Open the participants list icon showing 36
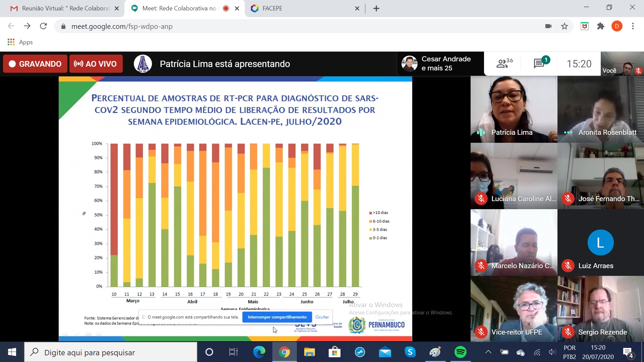 [x=504, y=63]
